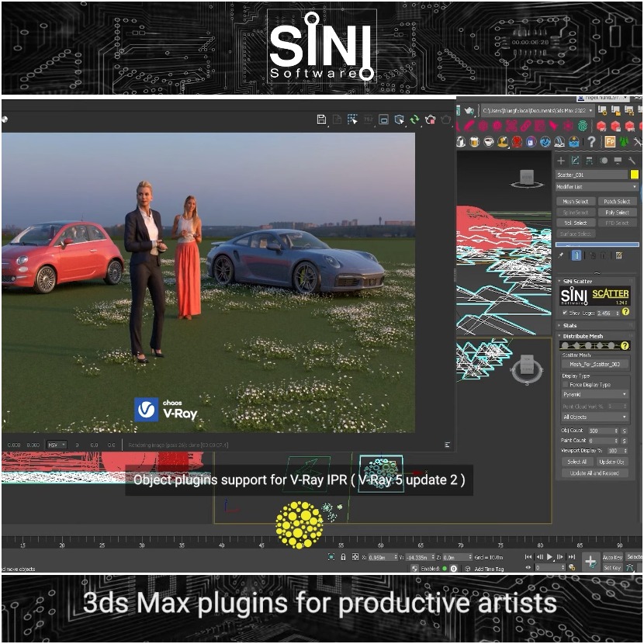Click the Scatter_001 object name field
Viewport: 644px width, 644px height.
pyautogui.click(x=592, y=175)
